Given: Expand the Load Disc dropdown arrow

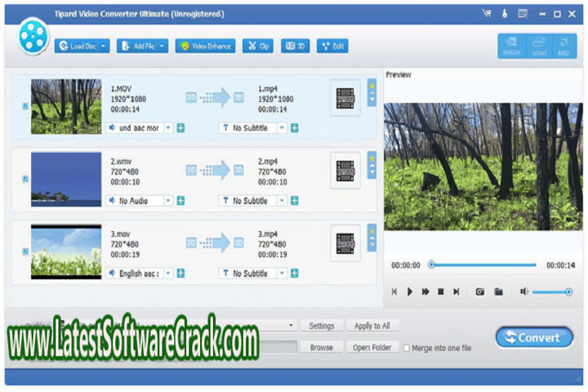Looking at the screenshot, I should 104,47.
